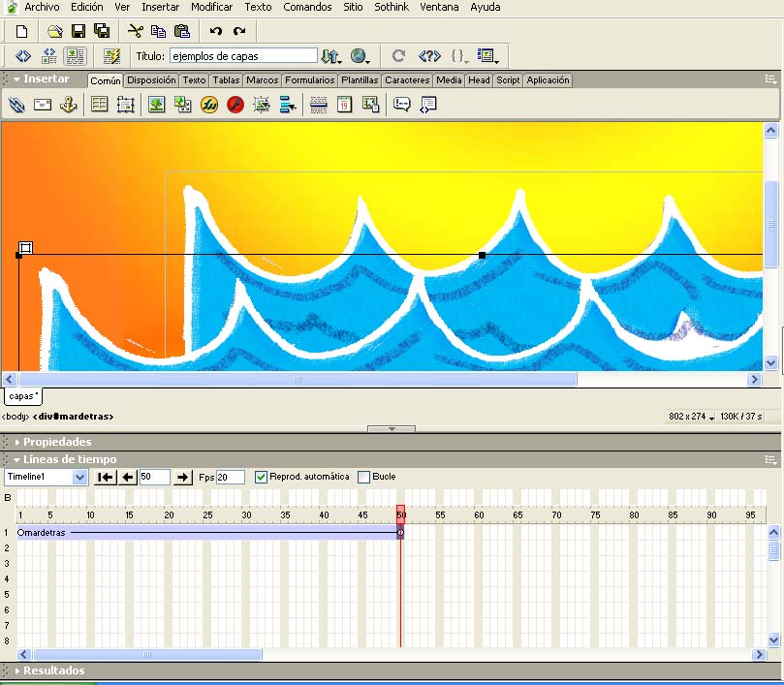The width and height of the screenshot is (784, 685).
Task: Open the Modificar menu
Action: pos(211,7)
